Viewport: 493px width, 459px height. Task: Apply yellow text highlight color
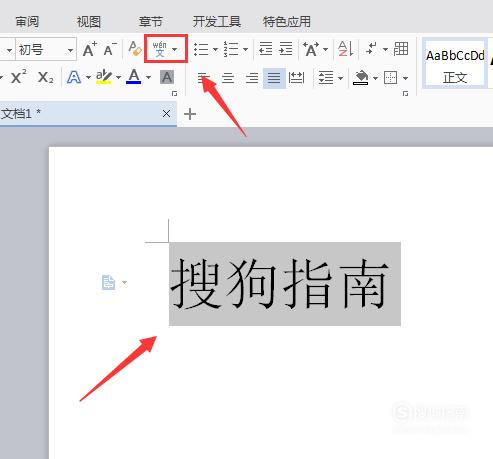(104, 77)
